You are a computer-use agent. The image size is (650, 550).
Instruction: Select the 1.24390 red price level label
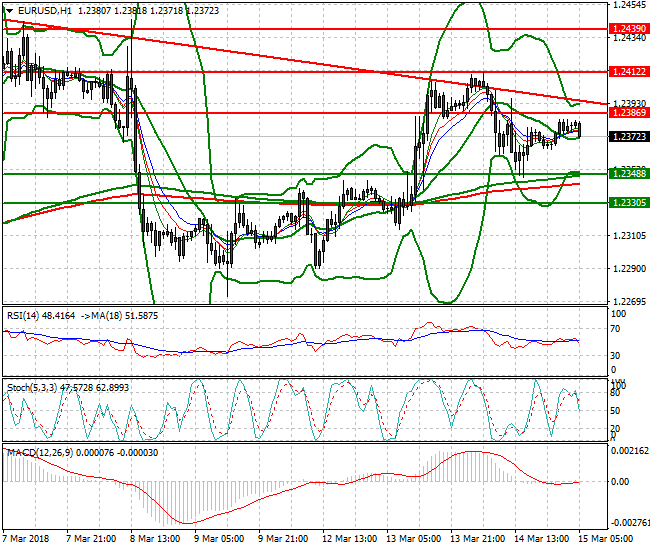(629, 29)
